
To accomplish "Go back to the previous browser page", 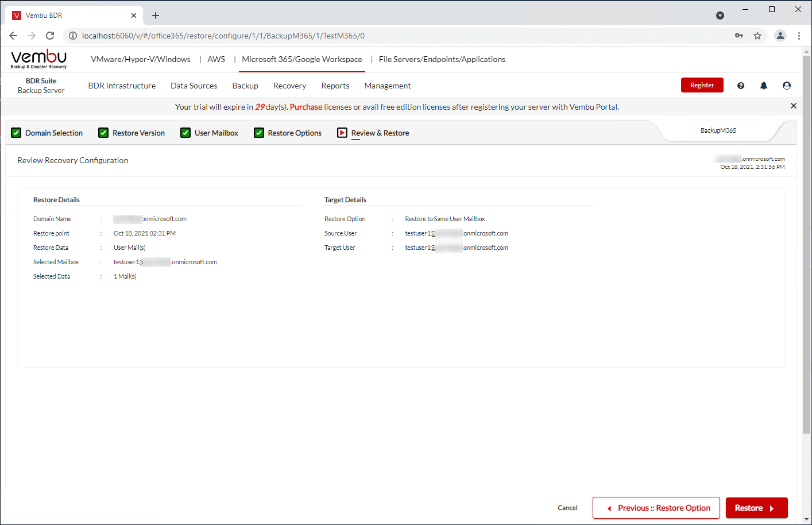I will [x=13, y=36].
